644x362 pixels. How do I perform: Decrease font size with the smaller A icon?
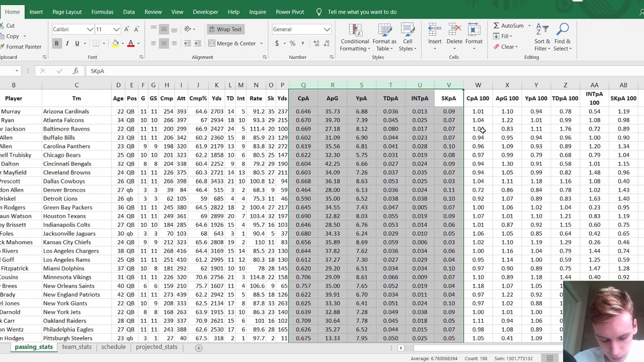136,29
